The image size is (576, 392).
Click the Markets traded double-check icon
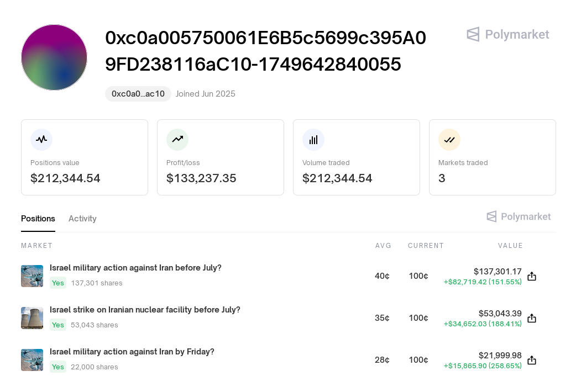[449, 140]
